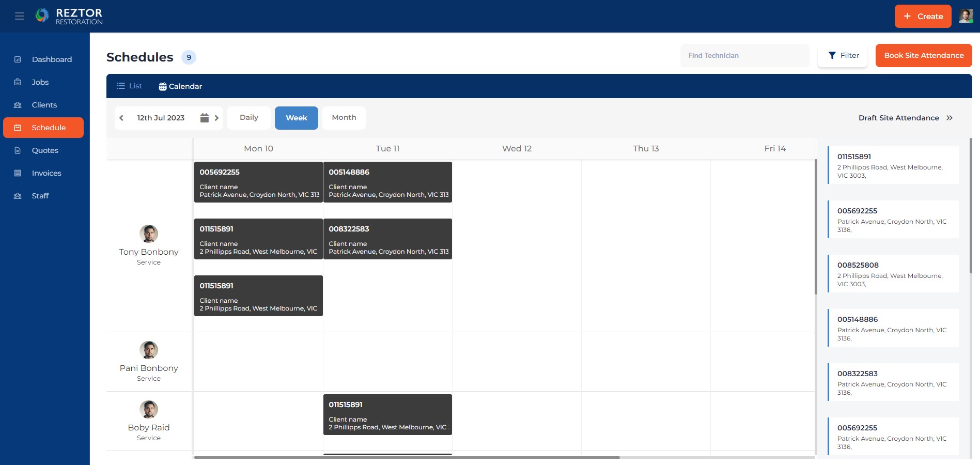Switch to the List view tab
The height and width of the screenshot is (465, 980).
(129, 86)
